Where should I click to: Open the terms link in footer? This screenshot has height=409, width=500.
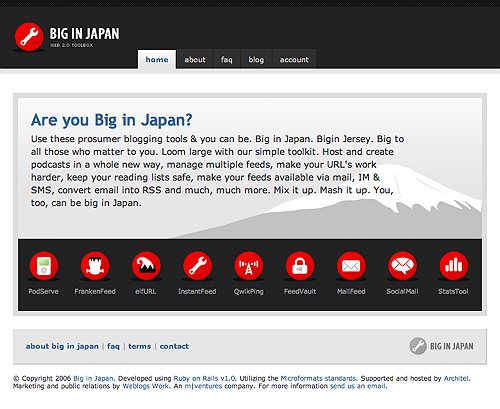coord(140,346)
